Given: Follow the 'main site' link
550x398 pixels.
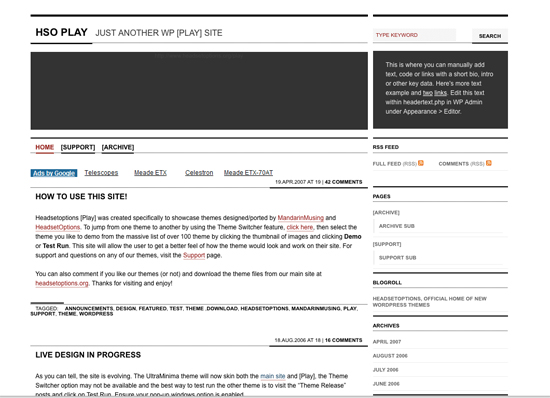Looking at the screenshot, I should [x=273, y=376].
